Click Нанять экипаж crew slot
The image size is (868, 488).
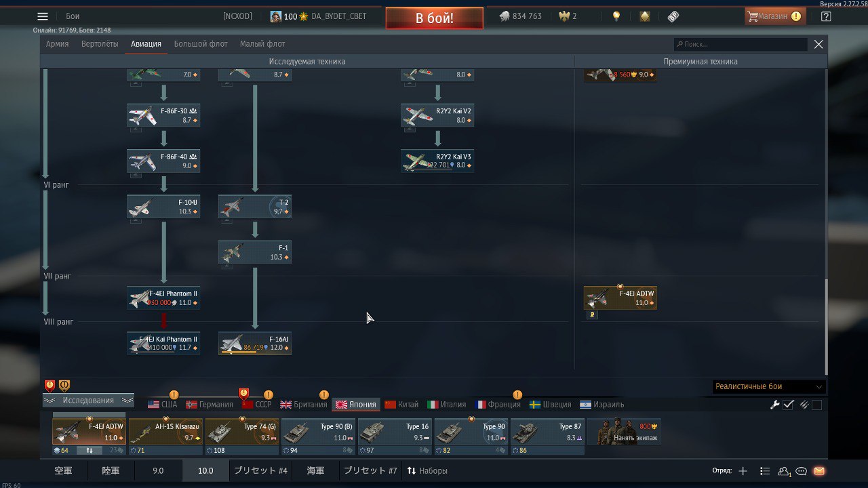(x=624, y=432)
